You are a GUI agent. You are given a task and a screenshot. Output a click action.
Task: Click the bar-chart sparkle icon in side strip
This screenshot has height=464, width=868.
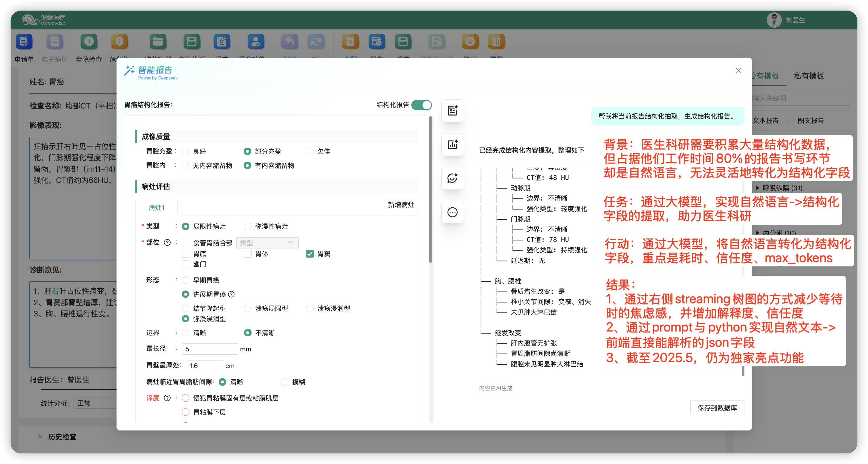pyautogui.click(x=453, y=144)
